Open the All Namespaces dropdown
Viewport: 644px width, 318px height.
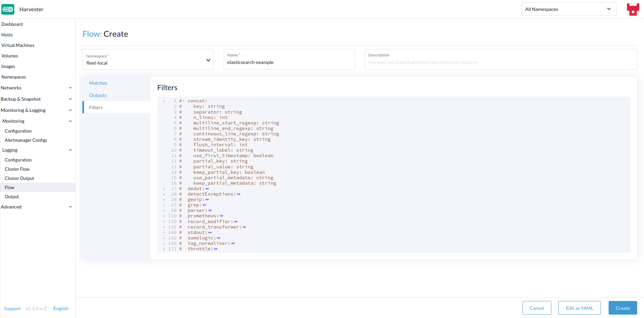coord(568,9)
